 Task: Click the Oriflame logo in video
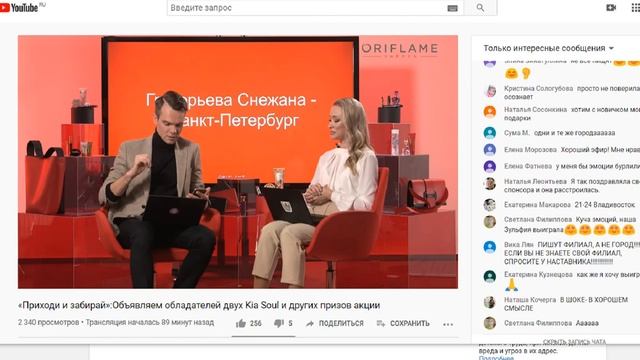400,49
